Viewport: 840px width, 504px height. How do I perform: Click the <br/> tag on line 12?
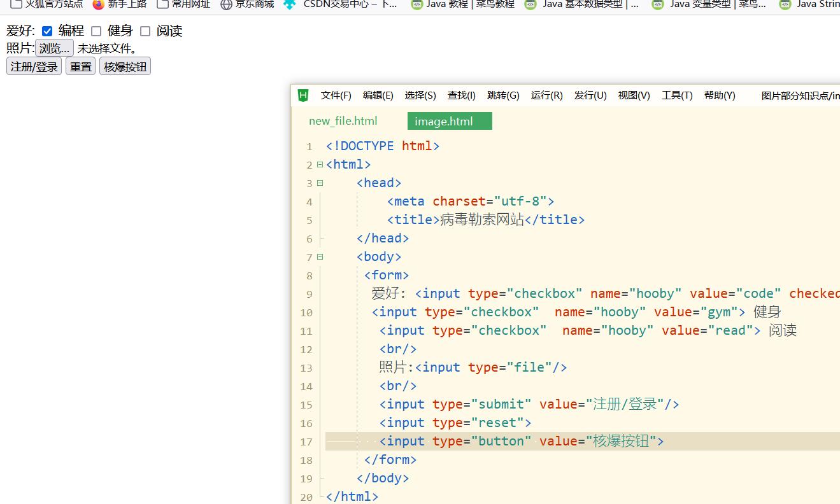click(398, 349)
